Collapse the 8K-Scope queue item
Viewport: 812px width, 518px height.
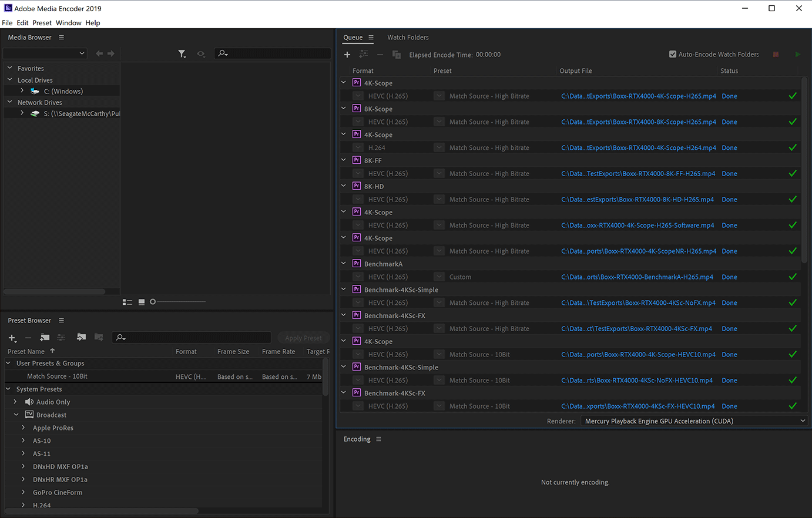[344, 109]
